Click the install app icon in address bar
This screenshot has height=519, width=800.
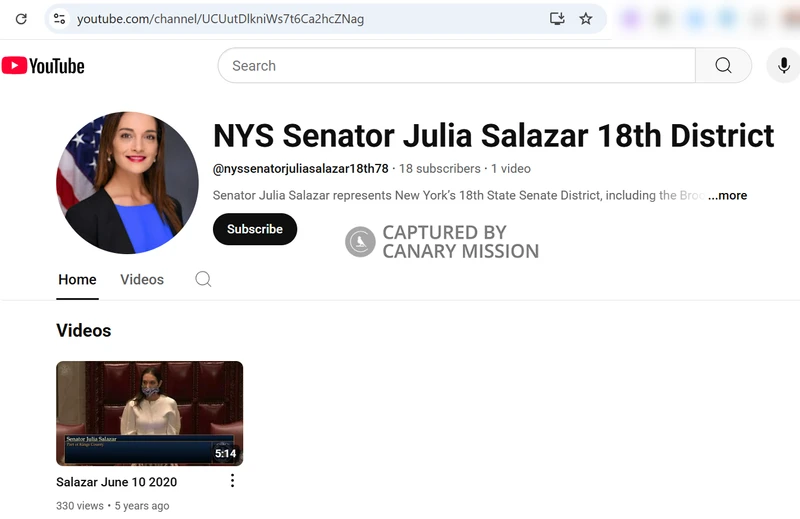[557, 19]
